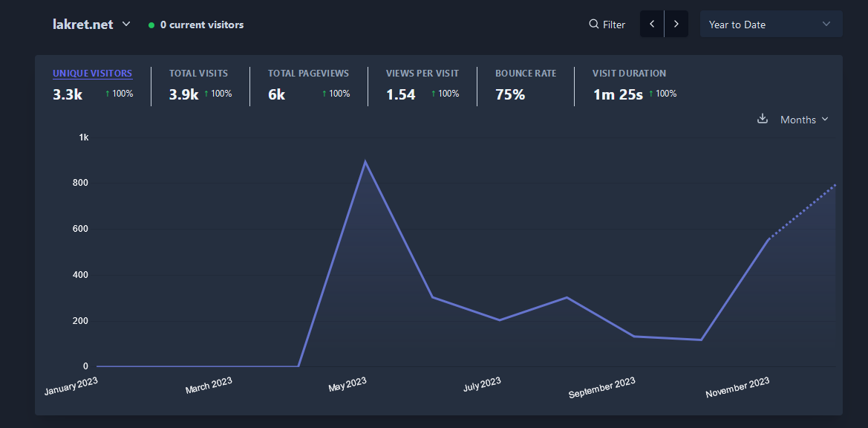Click the Filter magnifier icon
The height and width of the screenshot is (428, 868).
pos(594,24)
